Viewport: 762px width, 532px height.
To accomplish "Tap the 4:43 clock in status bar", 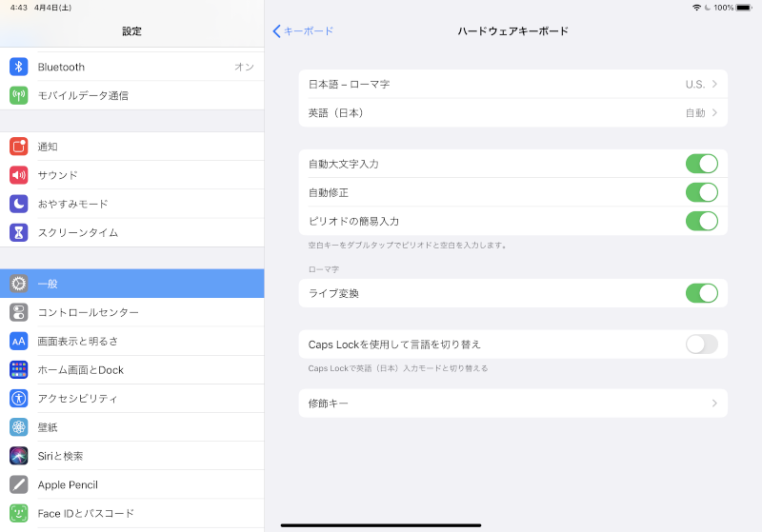I will coord(18,8).
